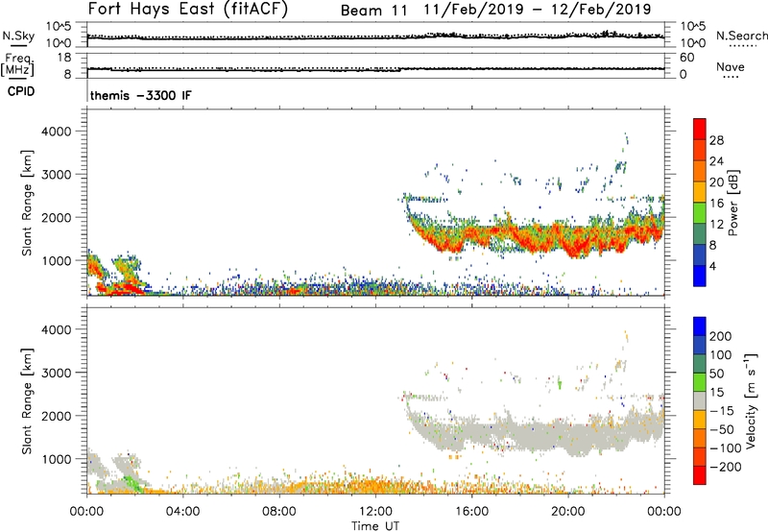Click the '-200' Velocity colorbar tick label
768x532 pixels.
coord(725,467)
